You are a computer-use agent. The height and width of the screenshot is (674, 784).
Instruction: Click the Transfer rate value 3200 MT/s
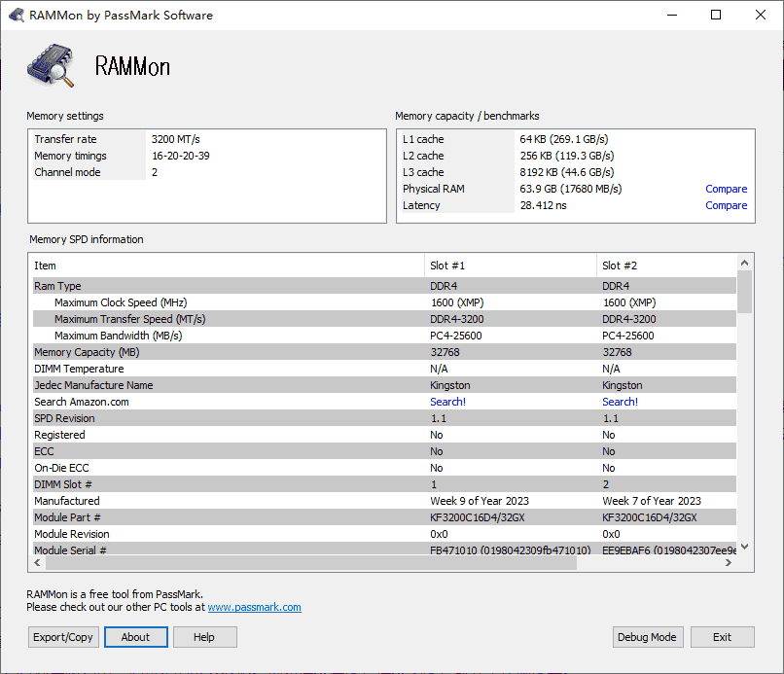click(x=175, y=139)
